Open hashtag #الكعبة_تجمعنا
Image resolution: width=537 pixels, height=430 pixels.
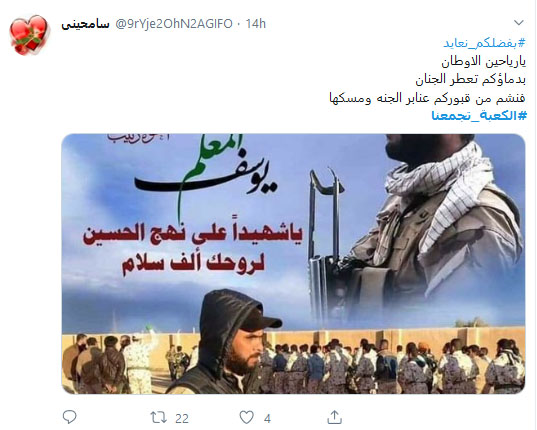479,116
